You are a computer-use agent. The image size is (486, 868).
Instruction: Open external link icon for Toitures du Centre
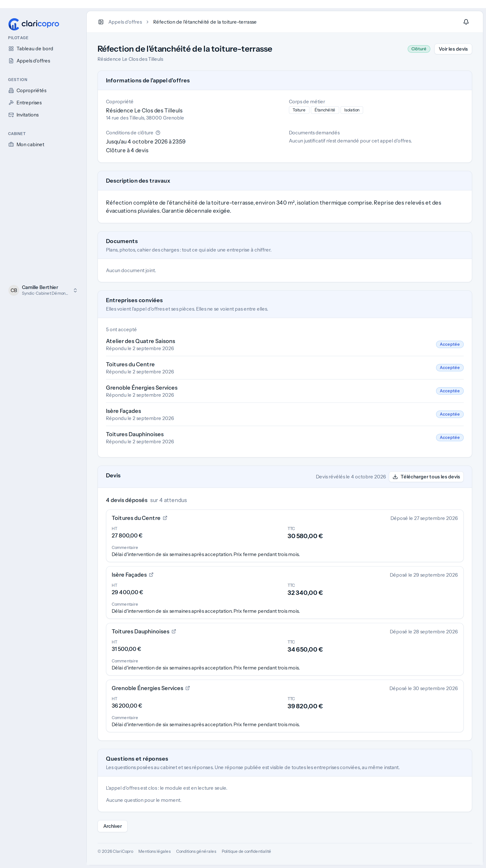tap(165, 518)
